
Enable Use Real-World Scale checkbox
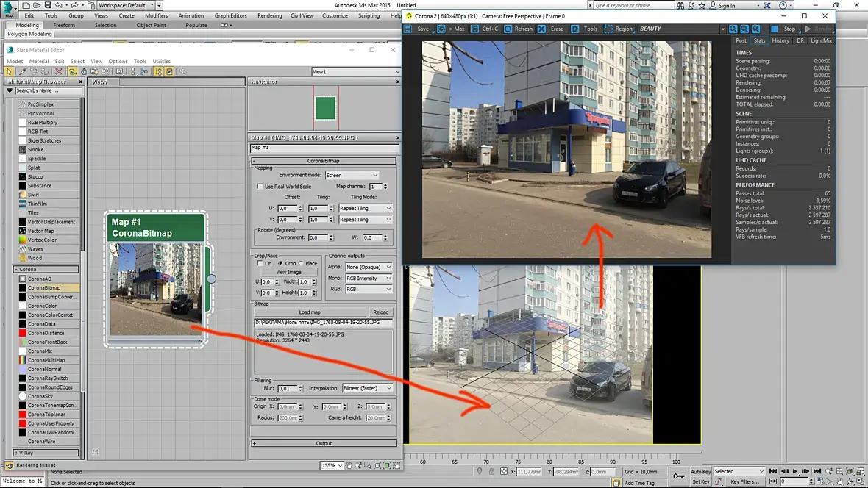260,187
